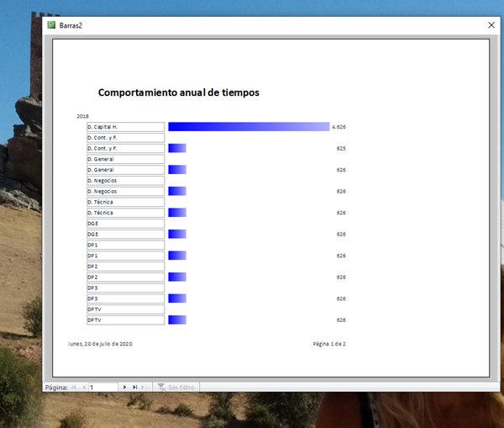This screenshot has width=504, height=428.
Task: Select the DP3 label that has a blue bar
Action: click(x=126, y=299)
